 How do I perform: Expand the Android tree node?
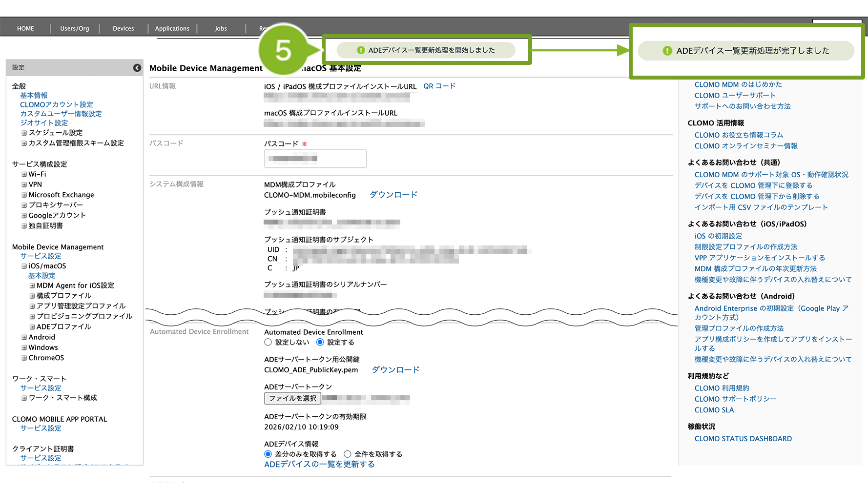click(24, 337)
